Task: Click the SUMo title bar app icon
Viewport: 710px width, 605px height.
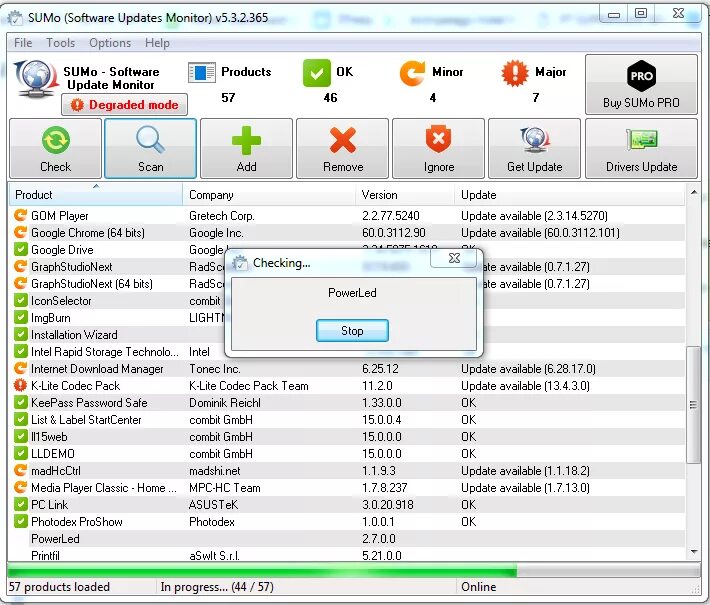Action: coord(15,18)
